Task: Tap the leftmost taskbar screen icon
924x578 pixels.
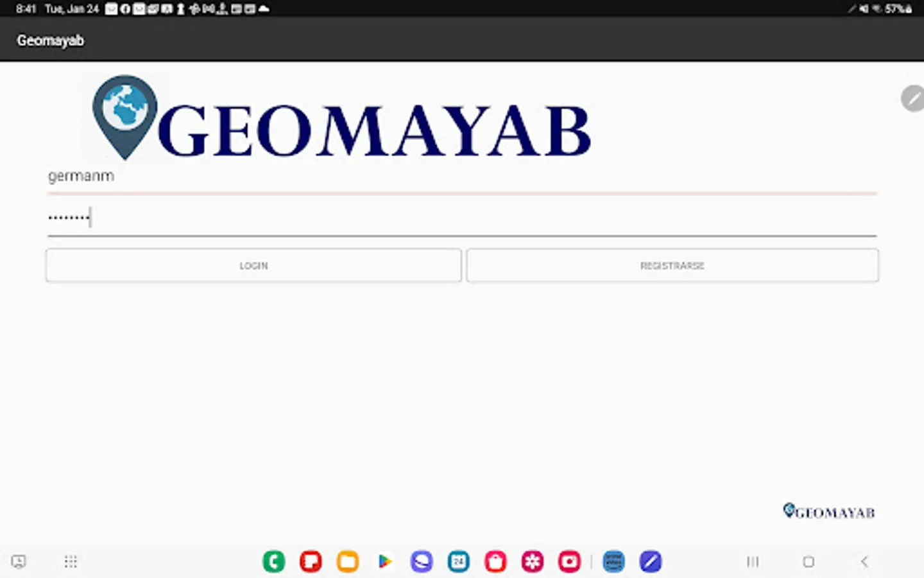Action: coord(19,562)
